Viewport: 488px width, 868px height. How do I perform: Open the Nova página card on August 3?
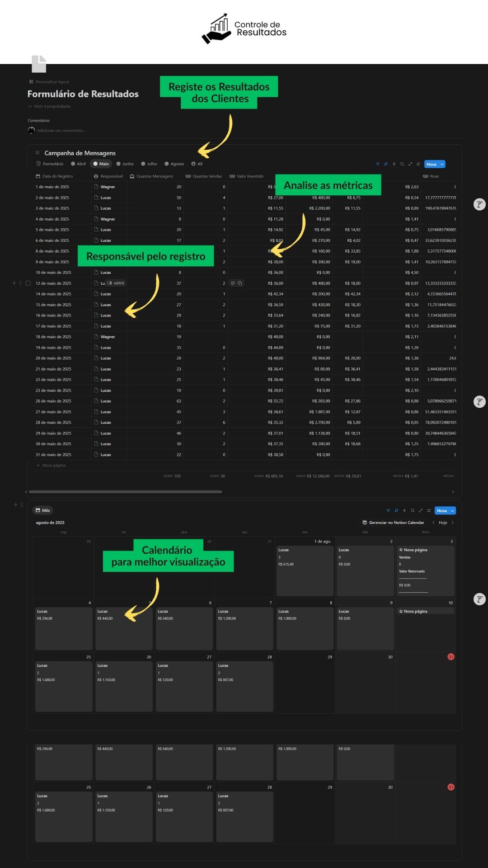(x=426, y=571)
